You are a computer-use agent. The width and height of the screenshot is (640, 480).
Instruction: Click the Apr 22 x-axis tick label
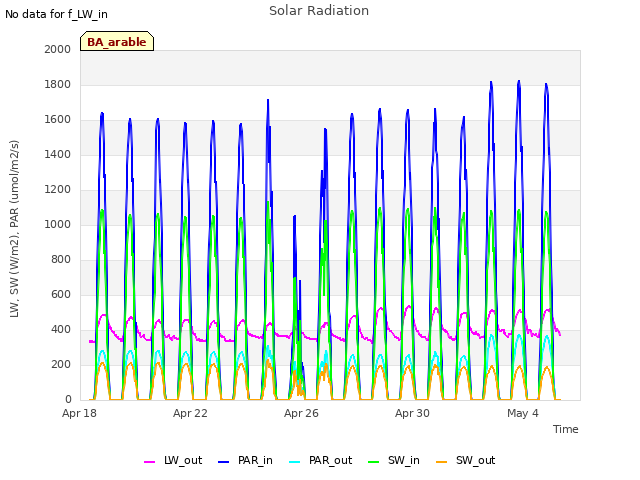(190, 413)
